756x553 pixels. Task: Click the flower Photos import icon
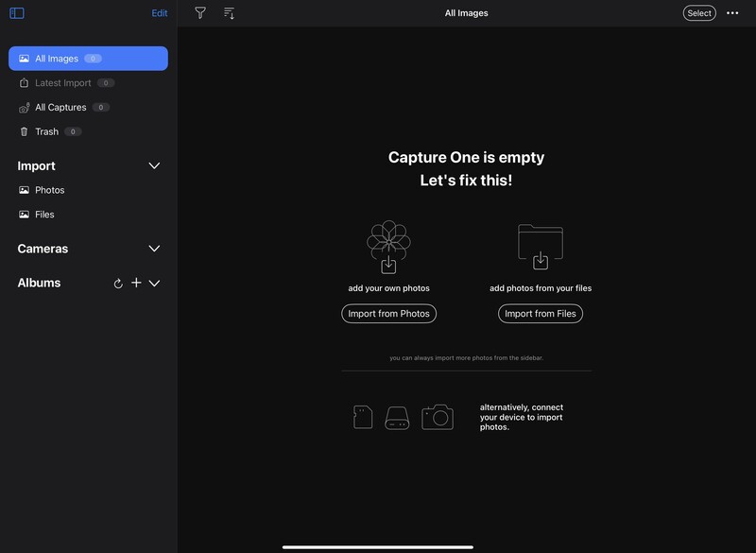click(x=388, y=248)
